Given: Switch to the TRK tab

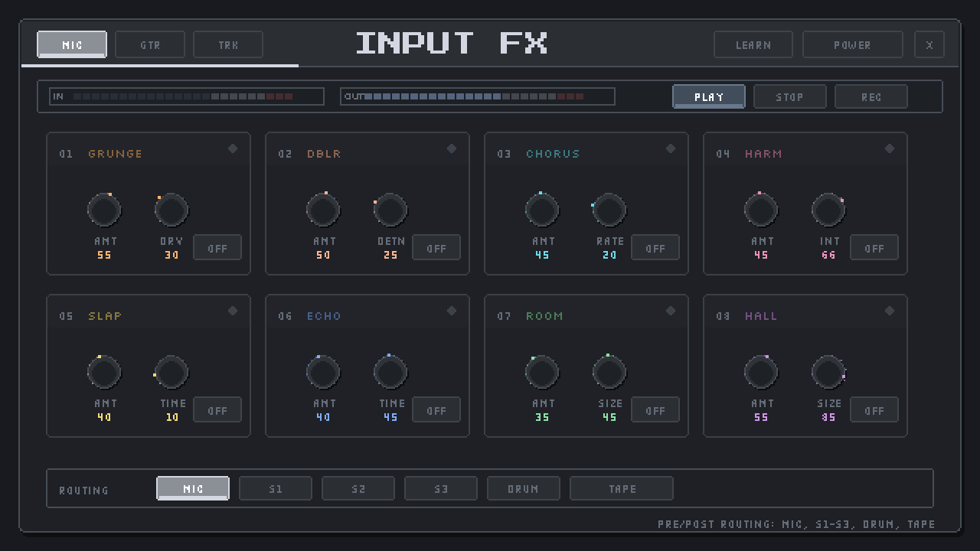Looking at the screenshot, I should coord(228,44).
